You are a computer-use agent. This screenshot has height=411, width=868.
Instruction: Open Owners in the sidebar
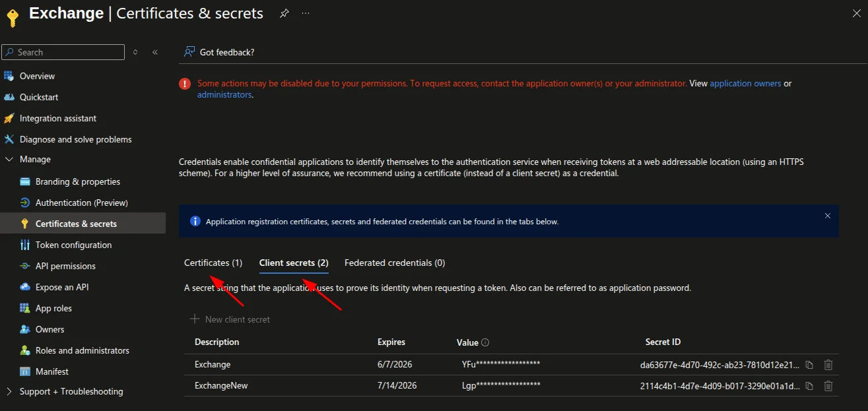coord(50,329)
